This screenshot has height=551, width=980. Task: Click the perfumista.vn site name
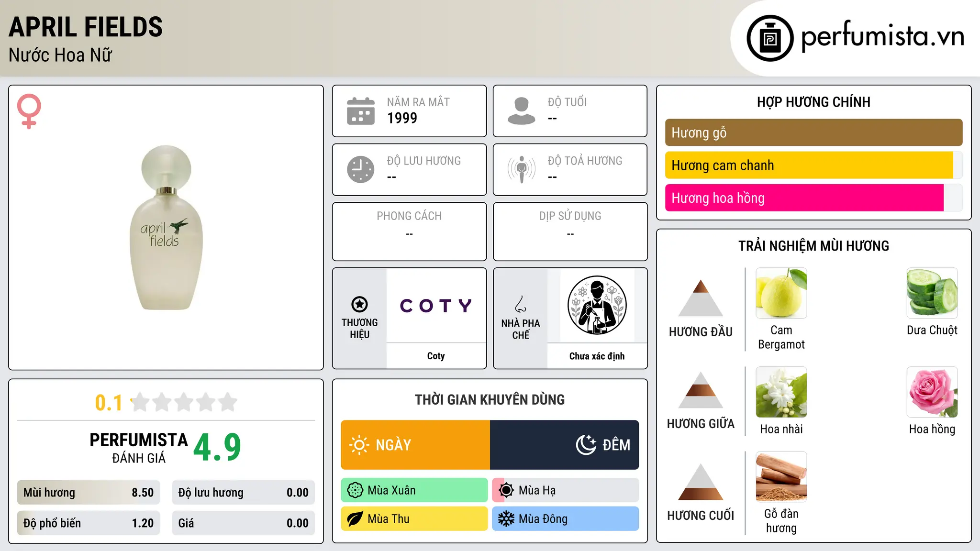point(882,36)
